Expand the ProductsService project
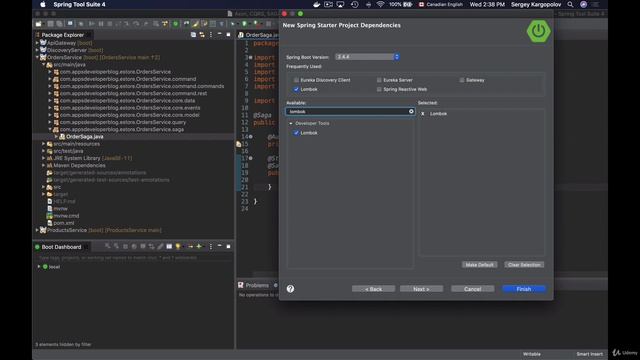Screen dimensions: 640x360 (x=37, y=230)
